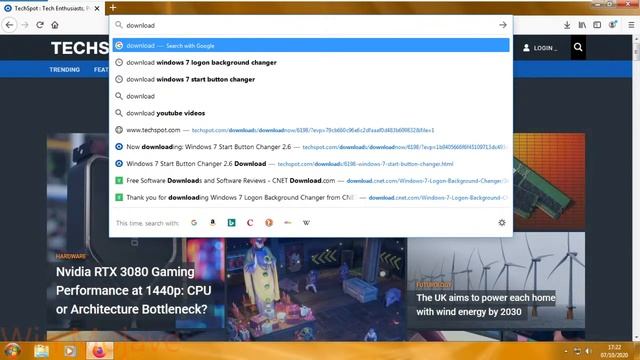Open the TechSpot site search magnifier
Image resolution: width=640 pixels, height=360 pixels.
click(x=578, y=47)
